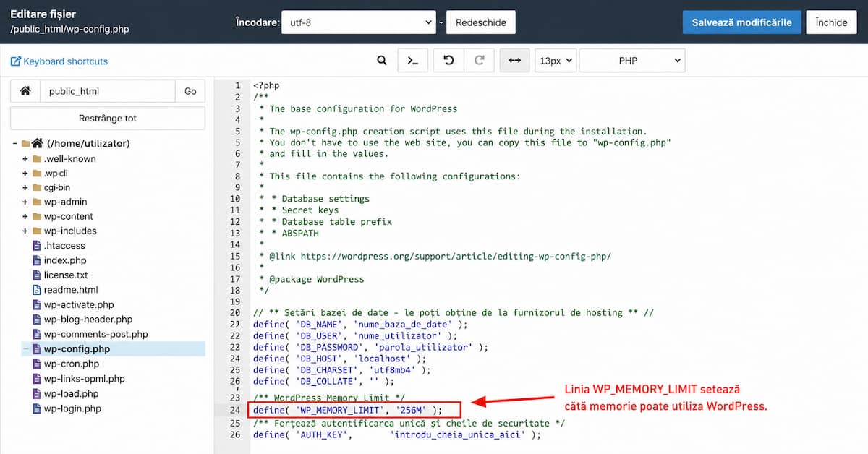
Task: Open the terminal command icon
Action: tap(413, 61)
